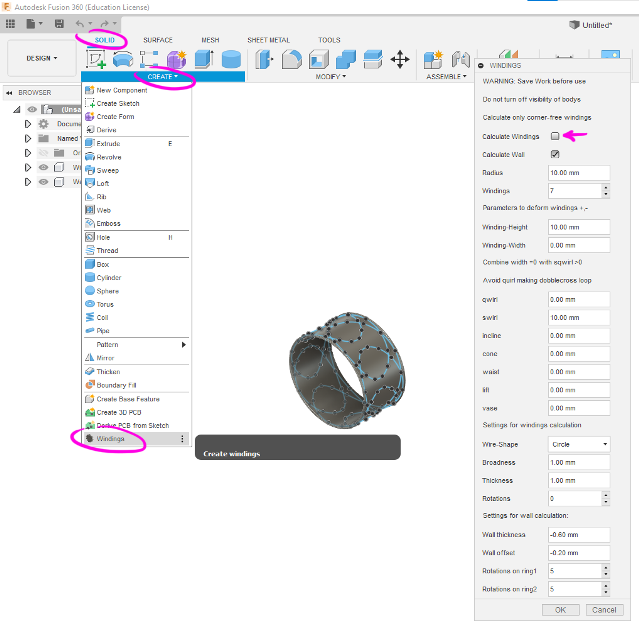Open the Untitled document tab
The image size is (639, 625).
(591, 25)
